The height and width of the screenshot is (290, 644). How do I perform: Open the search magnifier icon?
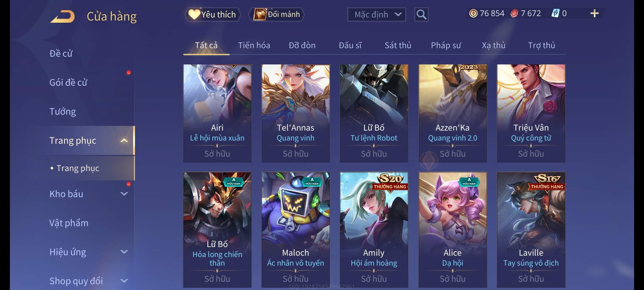pyautogui.click(x=421, y=15)
